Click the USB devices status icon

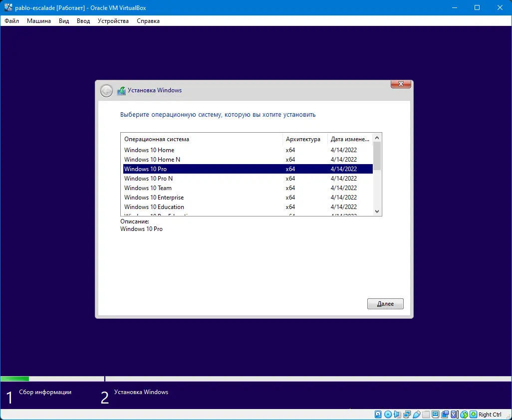point(416,415)
